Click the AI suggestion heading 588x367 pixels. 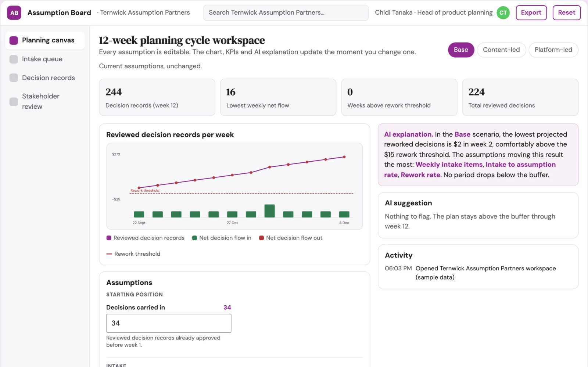point(408,203)
